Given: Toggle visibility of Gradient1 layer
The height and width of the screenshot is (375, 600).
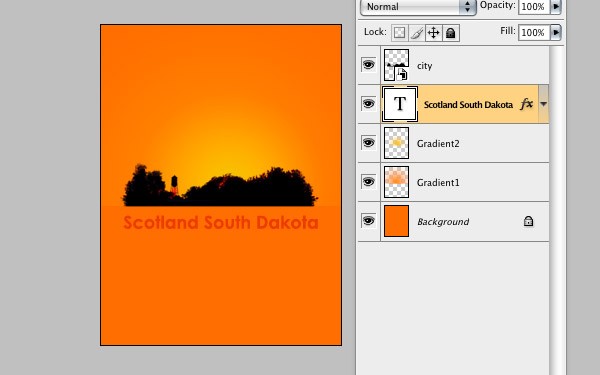Looking at the screenshot, I should click(368, 182).
